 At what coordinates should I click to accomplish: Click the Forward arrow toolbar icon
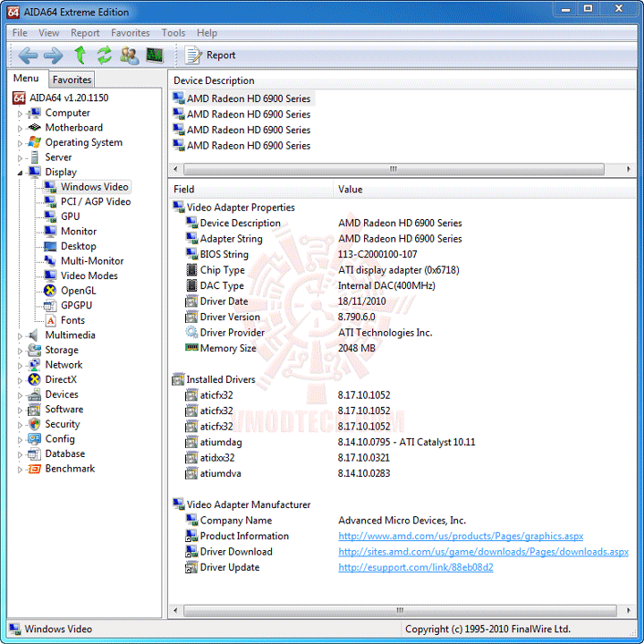tap(54, 55)
